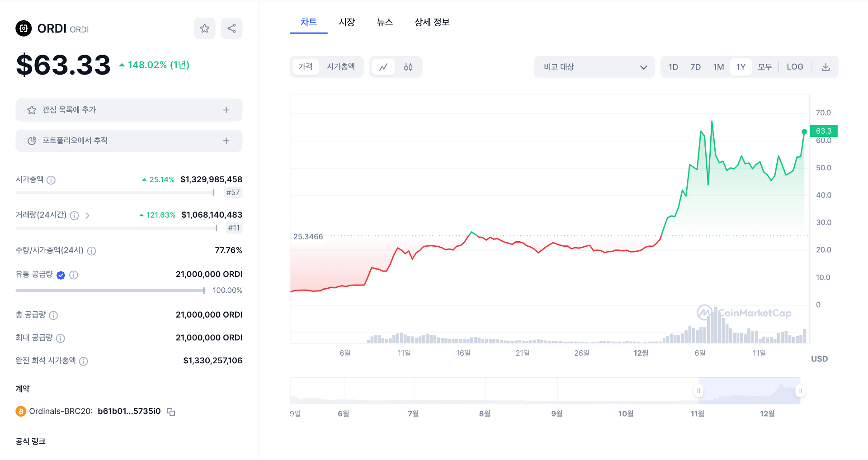
Task: Set chart range to 1Y
Action: pos(741,67)
